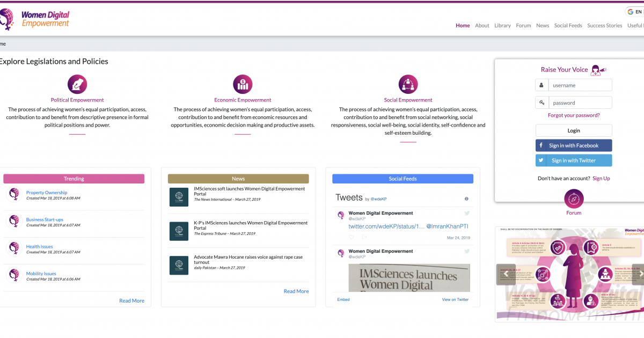
Task: Click View on Twitter link
Action: pyautogui.click(x=455, y=299)
